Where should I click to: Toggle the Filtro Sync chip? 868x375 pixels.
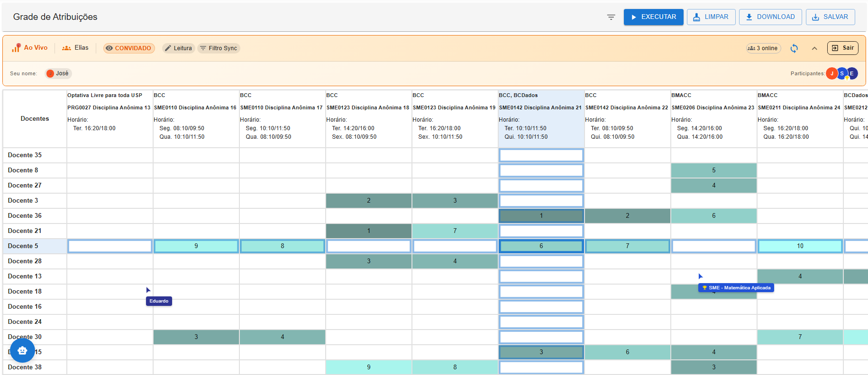219,48
